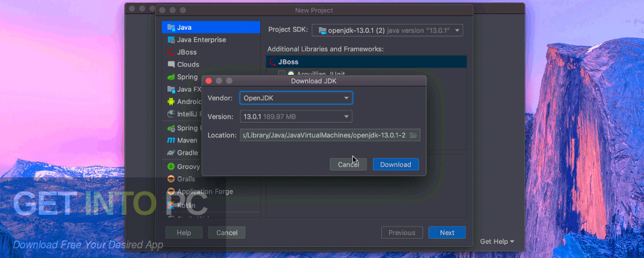Click the Java FX folder icon
Screen dimensions: 644x258
pyautogui.click(x=171, y=89)
